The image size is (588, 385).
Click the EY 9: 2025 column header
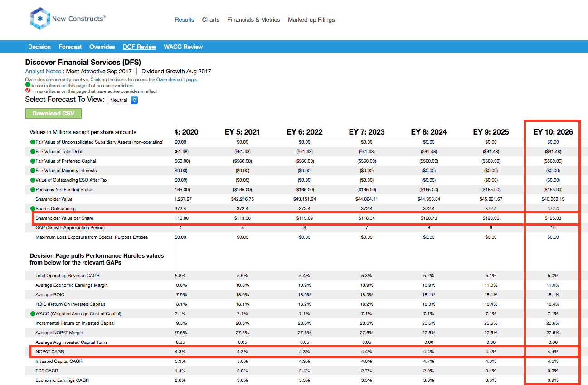(x=491, y=132)
